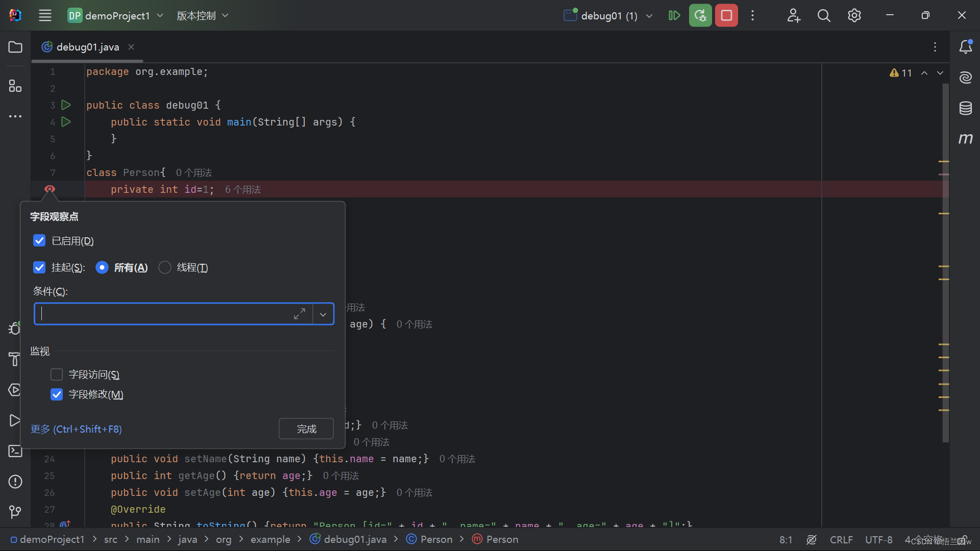
Task: Click the main breadcrumb item
Action: tap(148, 539)
